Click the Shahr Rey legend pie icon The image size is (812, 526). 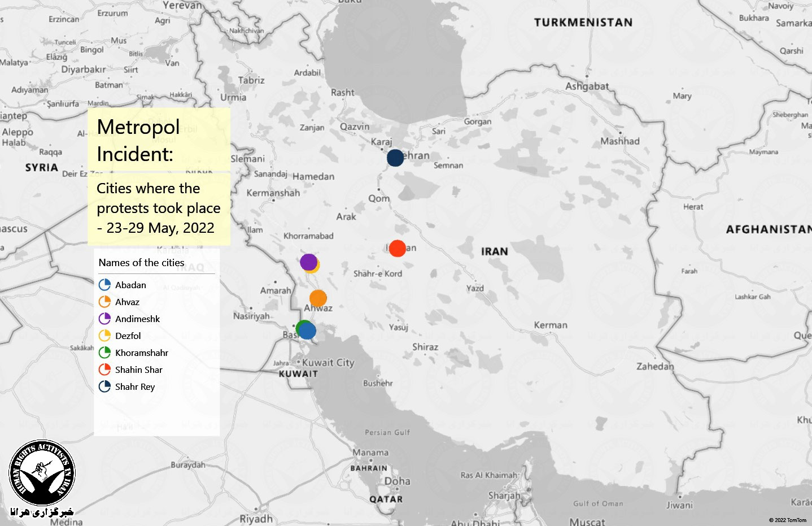[x=104, y=386]
